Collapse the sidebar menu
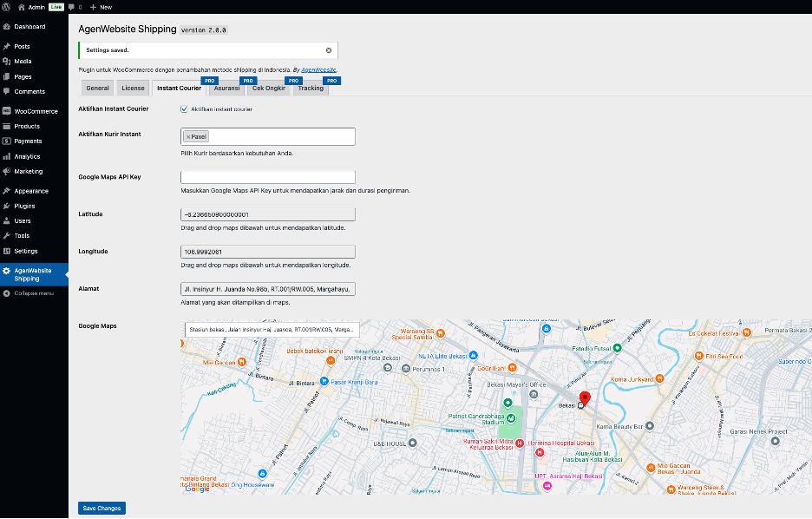The height and width of the screenshot is (519, 812). coord(29,293)
